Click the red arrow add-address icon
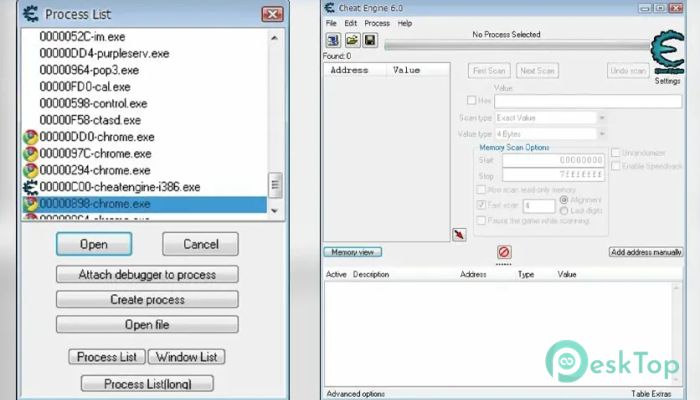Image resolution: width=700 pixels, height=400 pixels. point(459,234)
